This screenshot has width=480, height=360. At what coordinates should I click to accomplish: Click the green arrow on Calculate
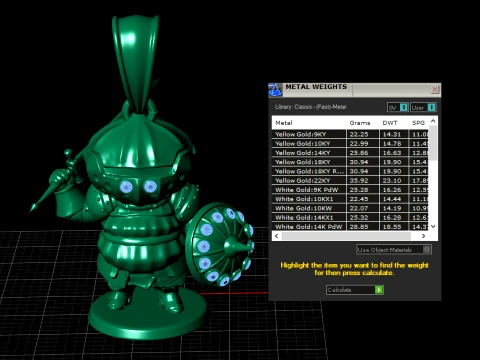coord(379,290)
